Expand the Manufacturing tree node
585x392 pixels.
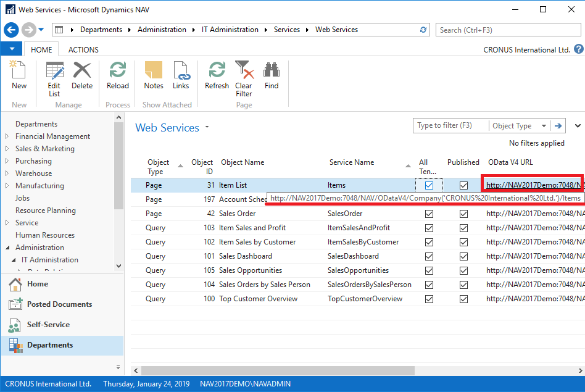(x=7, y=186)
